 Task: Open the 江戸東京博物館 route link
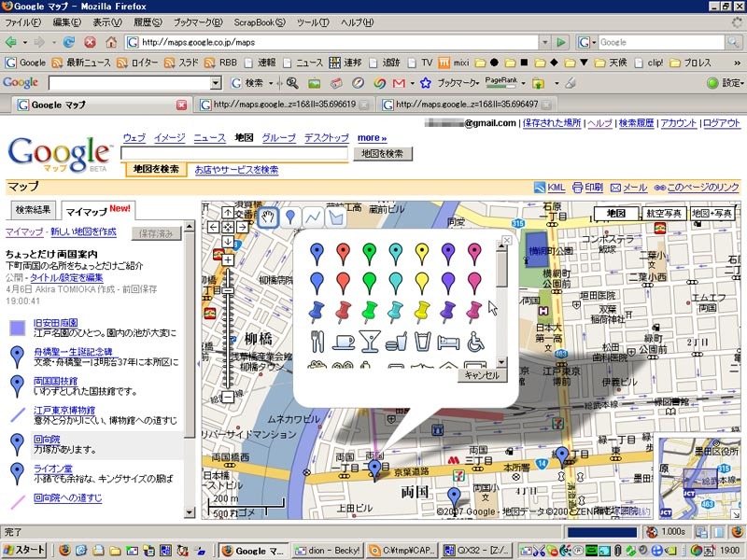click(64, 410)
